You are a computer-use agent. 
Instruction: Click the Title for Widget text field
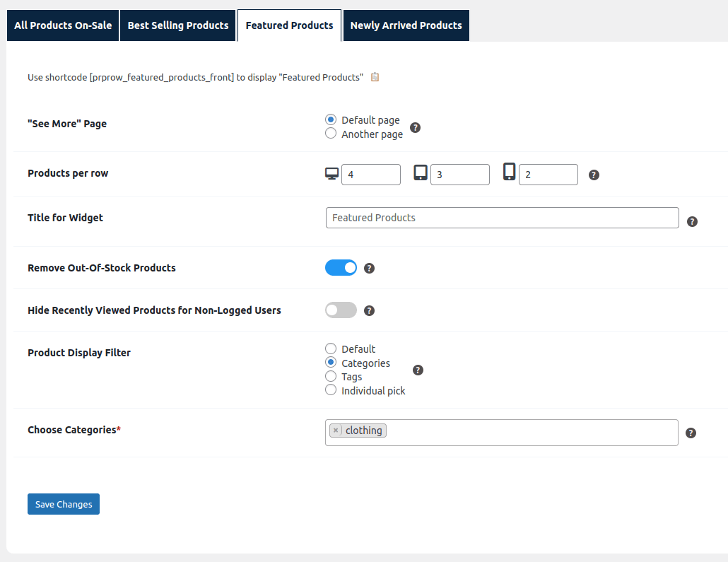502,218
